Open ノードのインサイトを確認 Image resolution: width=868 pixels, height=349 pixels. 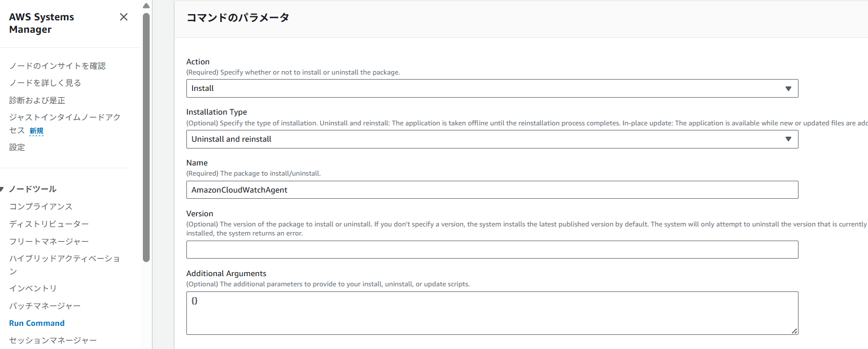56,66
